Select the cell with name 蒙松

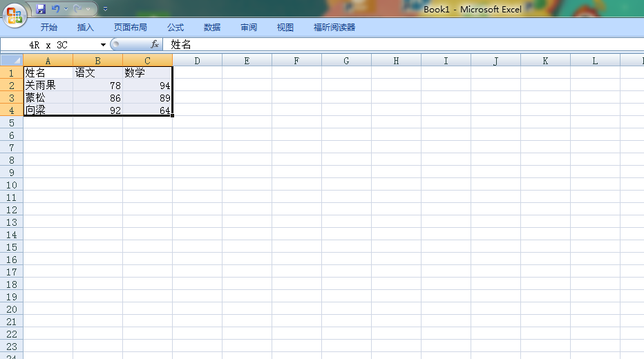click(48, 97)
